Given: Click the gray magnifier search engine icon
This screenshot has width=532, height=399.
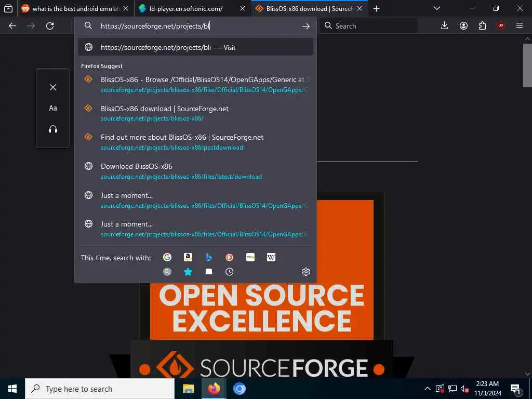Looking at the screenshot, I should coord(167,272).
